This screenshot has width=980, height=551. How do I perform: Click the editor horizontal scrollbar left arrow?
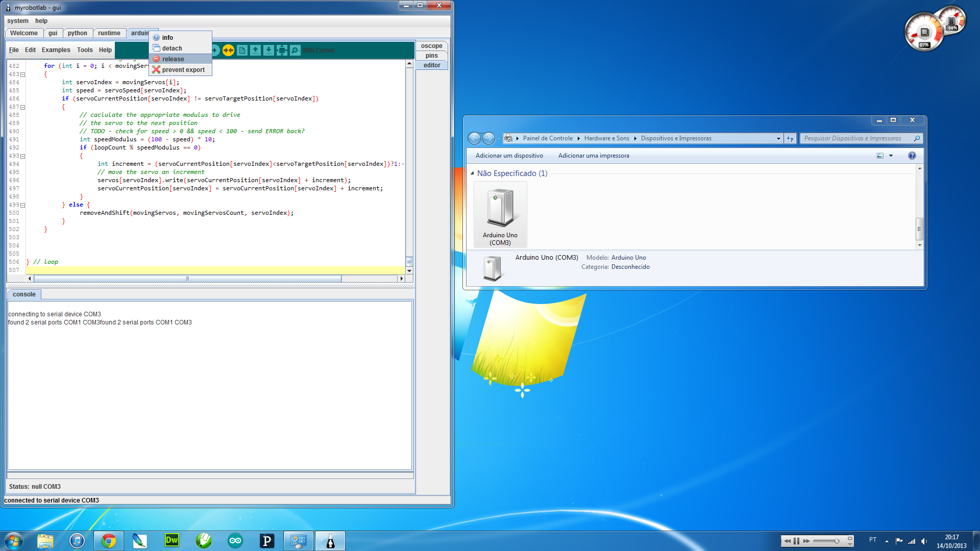click(x=30, y=279)
